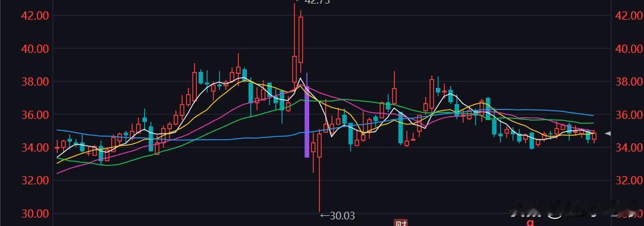
Task: Click the left-axis 40.00 price label
Action: pos(35,49)
